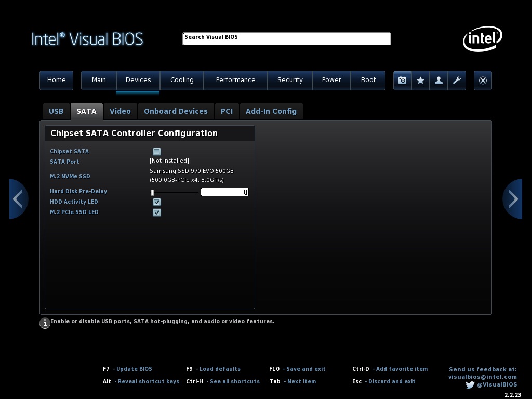Click the Hard Disk Pre-Delay slider handle

(152, 193)
